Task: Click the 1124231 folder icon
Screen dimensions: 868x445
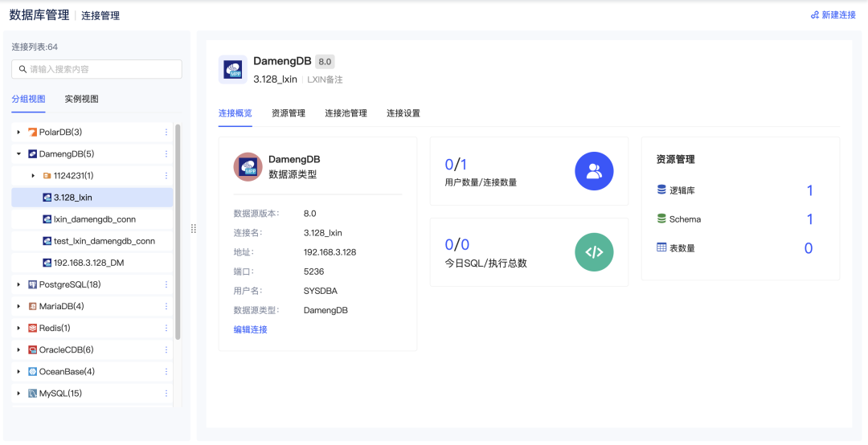Action: tap(47, 175)
